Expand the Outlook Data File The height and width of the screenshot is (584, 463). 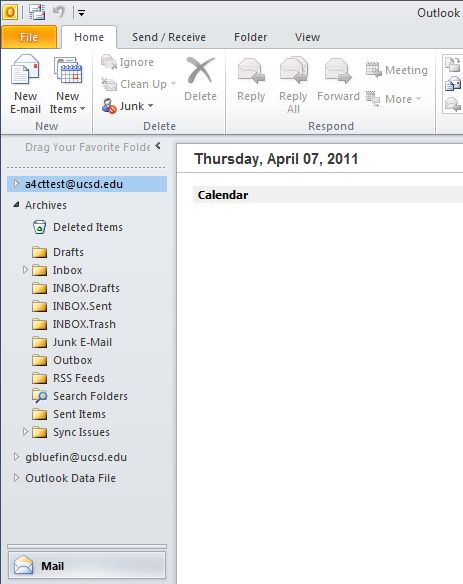[16, 477]
